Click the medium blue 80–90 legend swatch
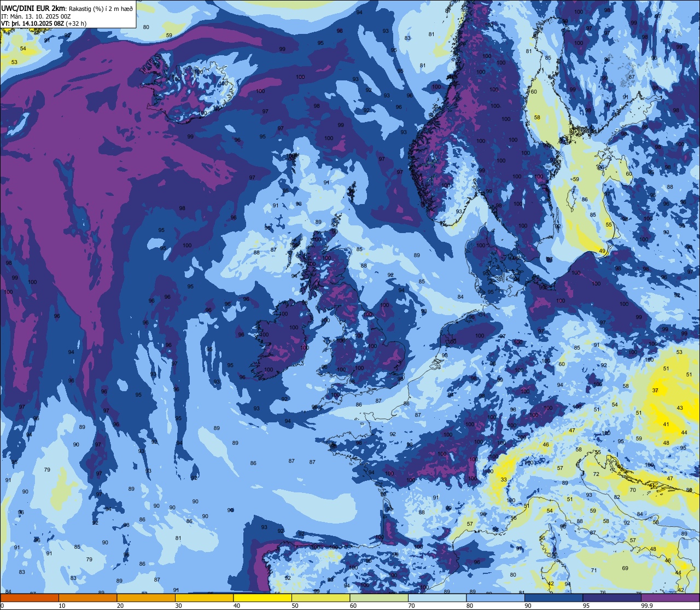 pyautogui.click(x=496, y=597)
